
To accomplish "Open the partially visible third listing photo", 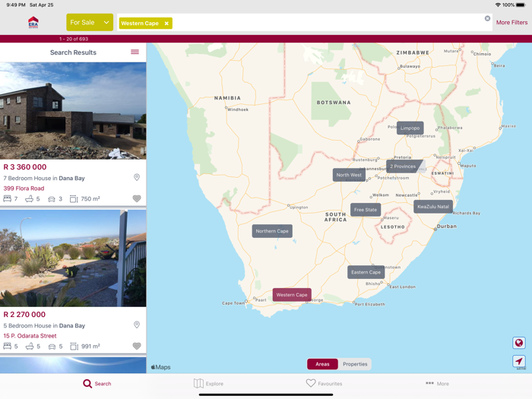I will coord(73,365).
